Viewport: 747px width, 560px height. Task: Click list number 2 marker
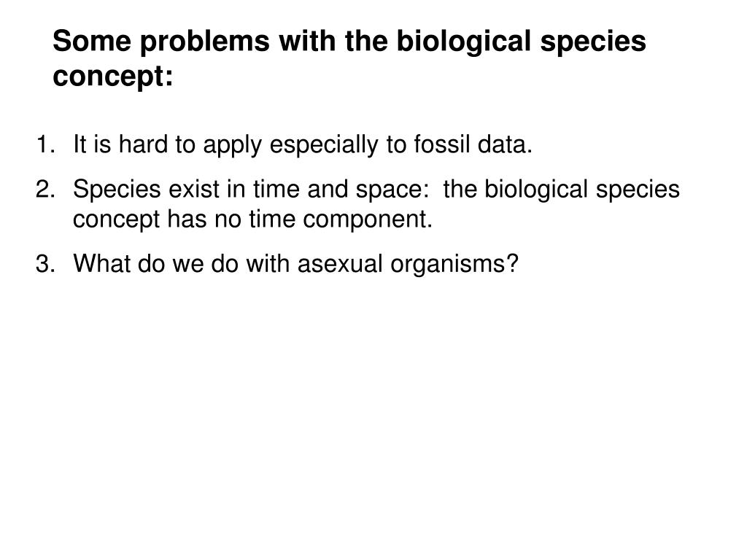[x=46, y=189]
